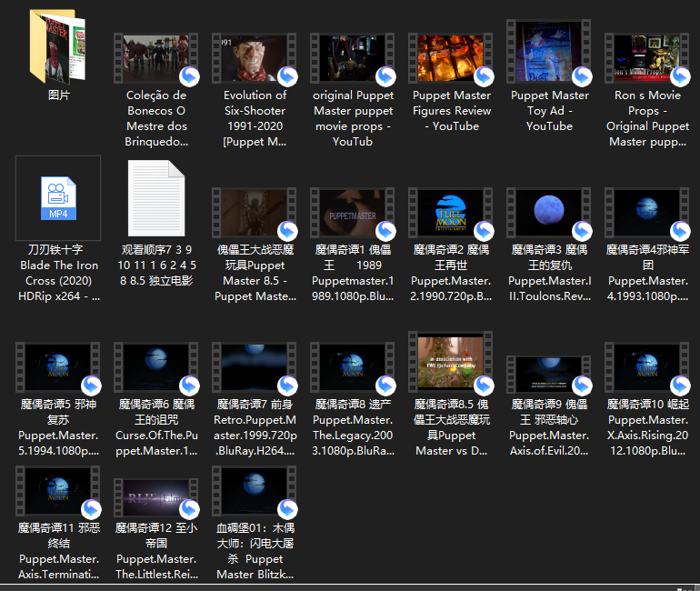Select 魔偶奇谭4邪神军团 video thumbnail
Viewport: 700px width, 591px height.
[647, 213]
